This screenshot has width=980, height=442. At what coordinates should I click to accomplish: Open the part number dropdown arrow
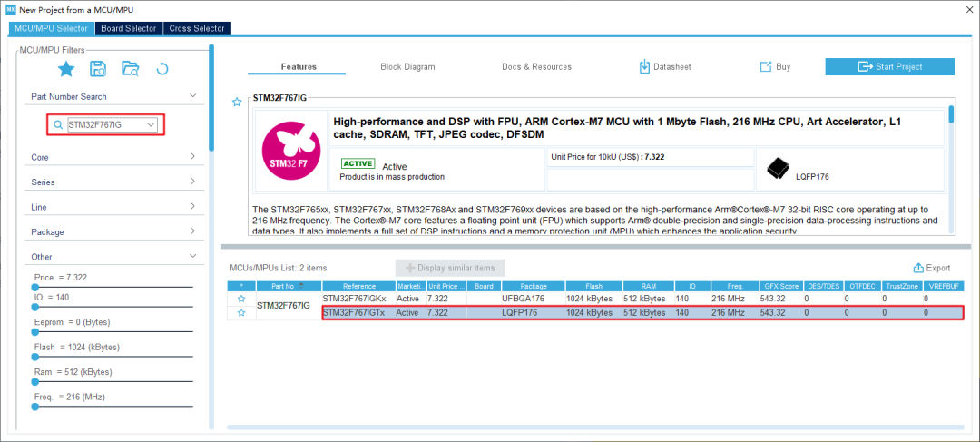(151, 125)
